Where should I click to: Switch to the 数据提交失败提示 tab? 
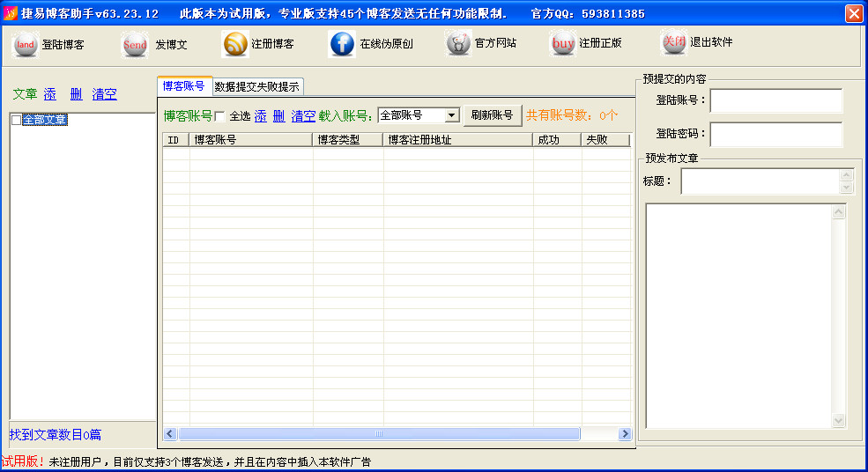pos(256,87)
